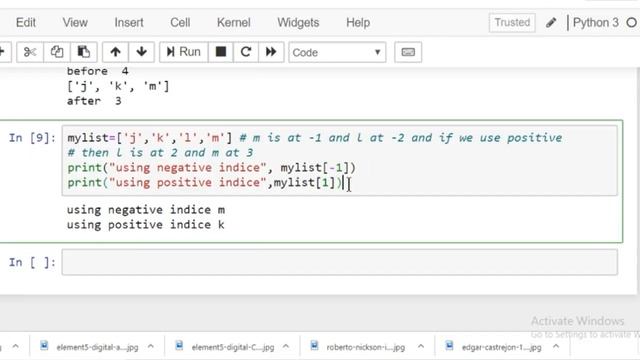Open the View menu
The width and height of the screenshot is (640, 360).
[75, 22]
